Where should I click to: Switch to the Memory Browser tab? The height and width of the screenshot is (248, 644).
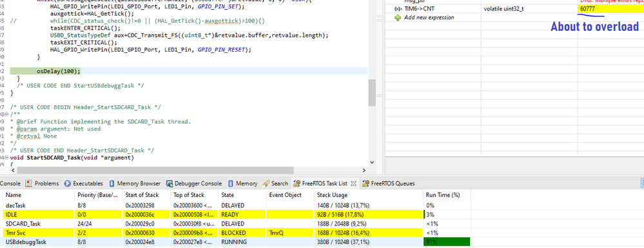(135, 183)
